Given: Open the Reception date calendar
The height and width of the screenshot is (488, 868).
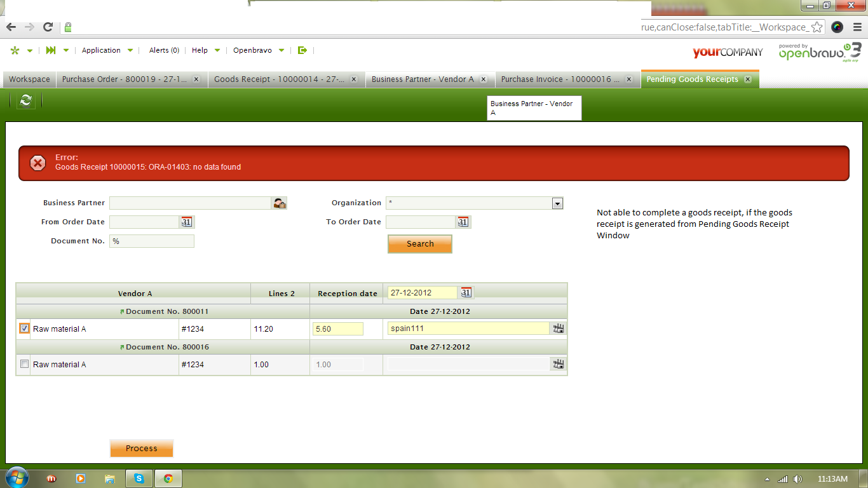Looking at the screenshot, I should click(x=466, y=292).
